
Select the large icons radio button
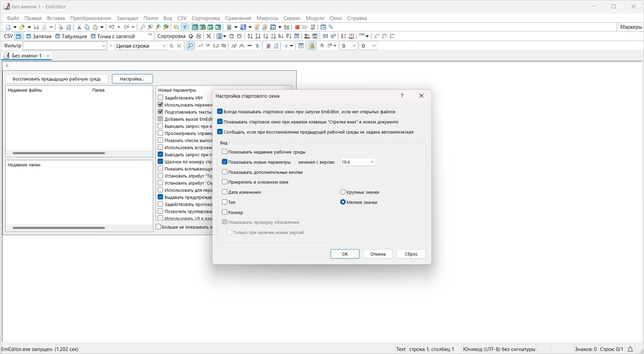pos(343,191)
